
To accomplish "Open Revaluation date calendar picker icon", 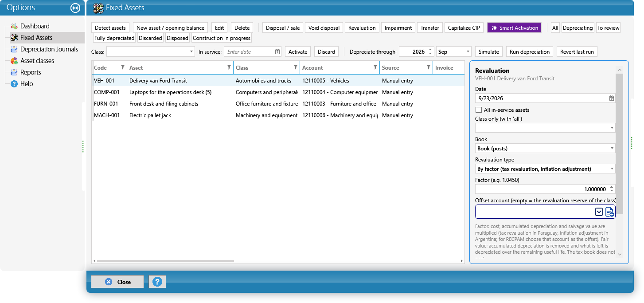I will point(612,98).
